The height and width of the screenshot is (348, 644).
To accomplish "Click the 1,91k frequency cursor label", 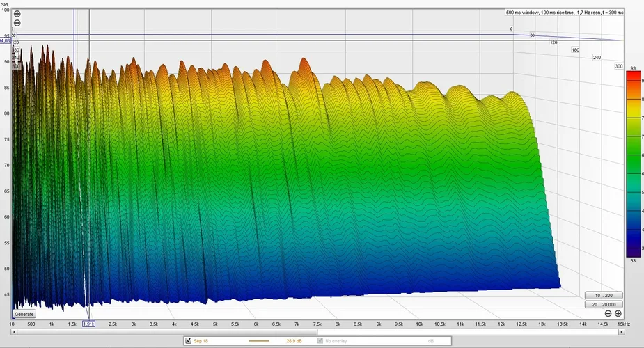I will tap(88, 324).
